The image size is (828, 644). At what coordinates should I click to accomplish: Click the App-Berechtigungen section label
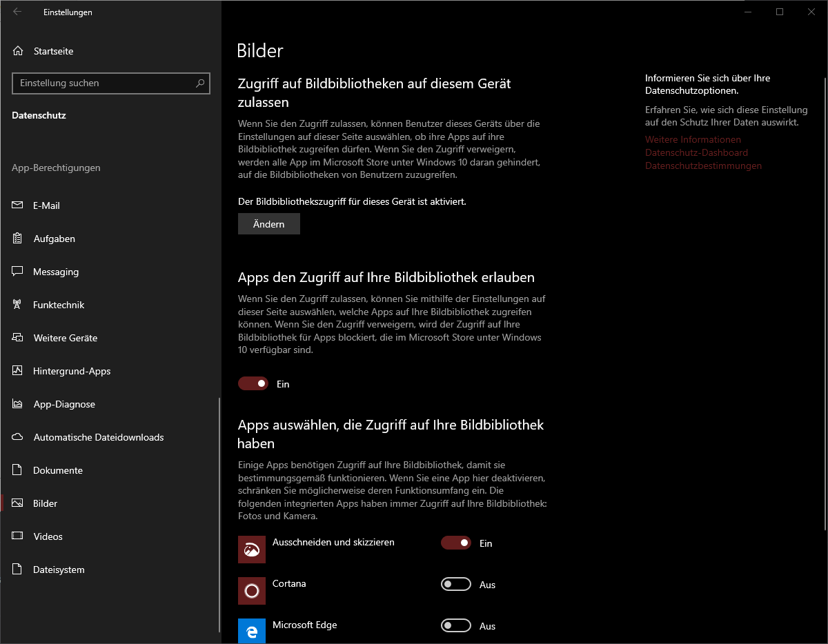coord(56,168)
